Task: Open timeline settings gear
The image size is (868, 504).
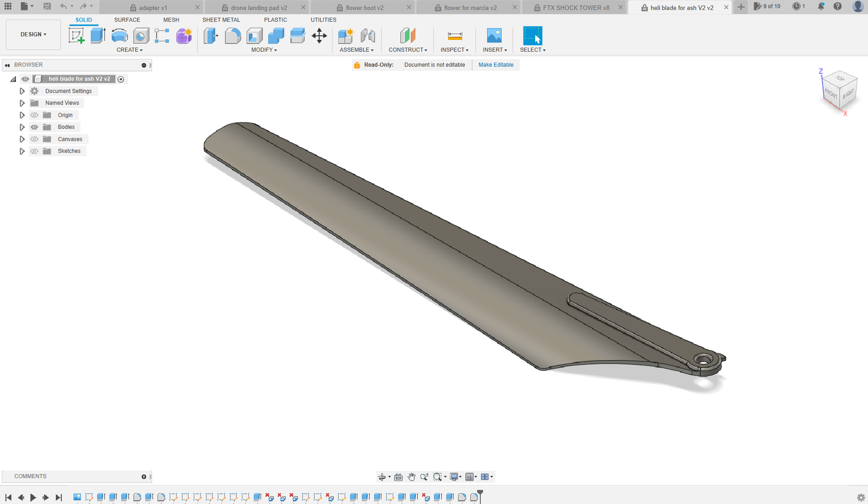Action: coord(861,498)
